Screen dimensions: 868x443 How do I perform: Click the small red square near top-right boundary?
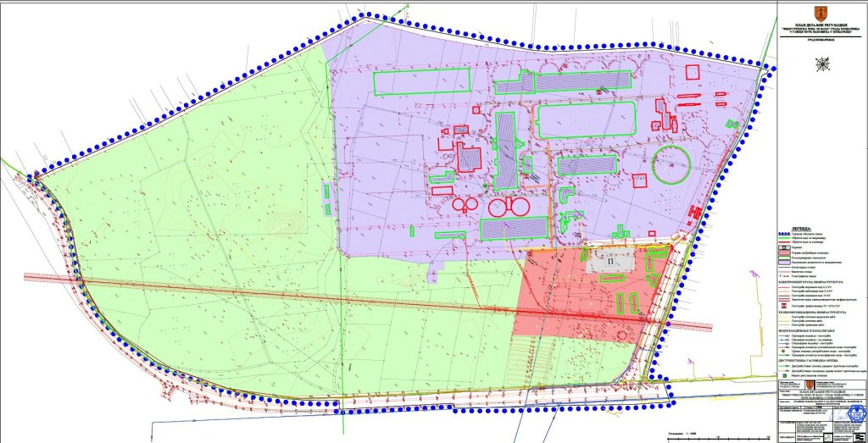pos(693,74)
